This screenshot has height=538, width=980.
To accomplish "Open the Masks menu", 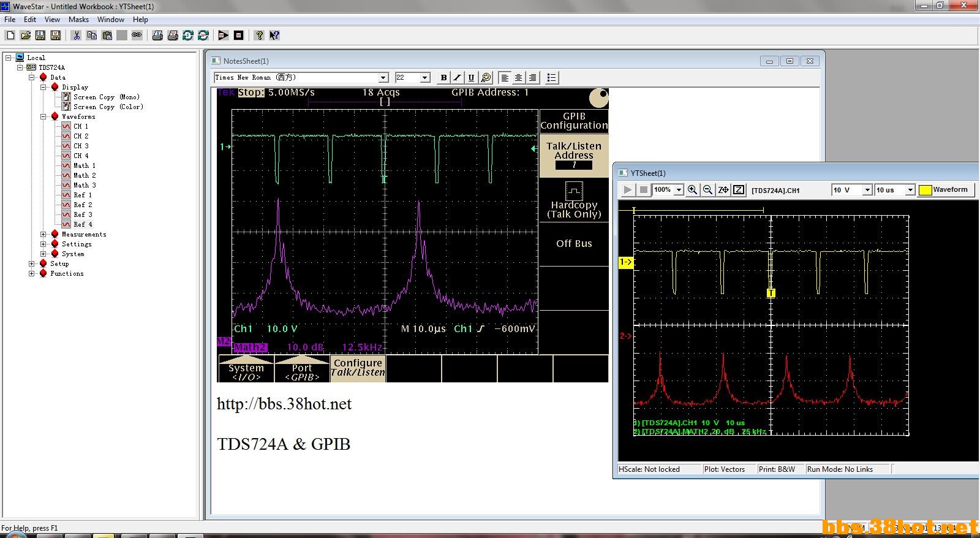I will tap(78, 20).
